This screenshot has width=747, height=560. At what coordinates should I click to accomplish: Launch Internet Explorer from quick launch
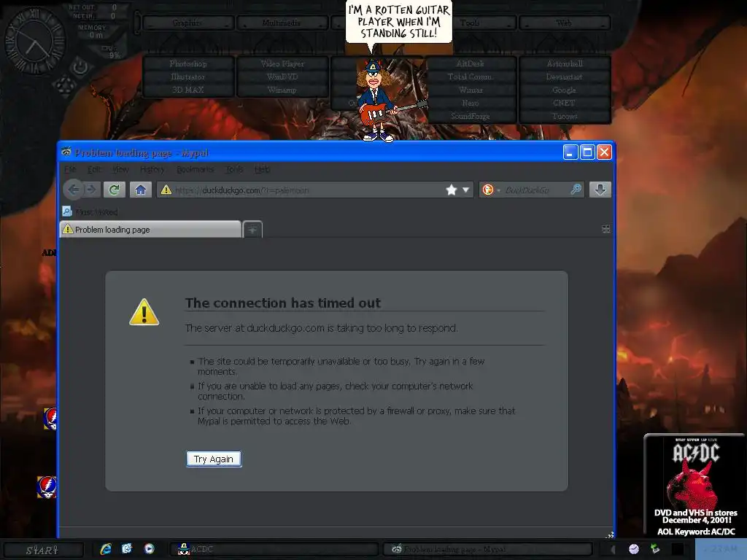(x=106, y=549)
